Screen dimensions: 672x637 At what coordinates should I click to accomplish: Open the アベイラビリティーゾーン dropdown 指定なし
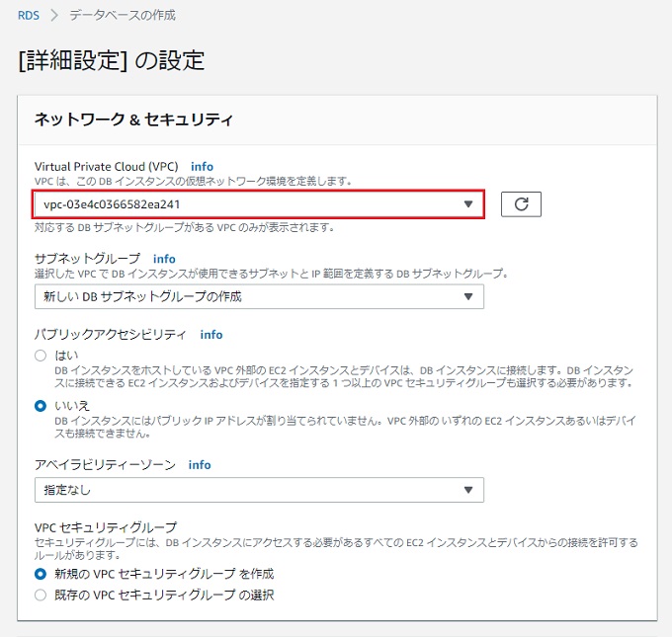click(x=259, y=490)
